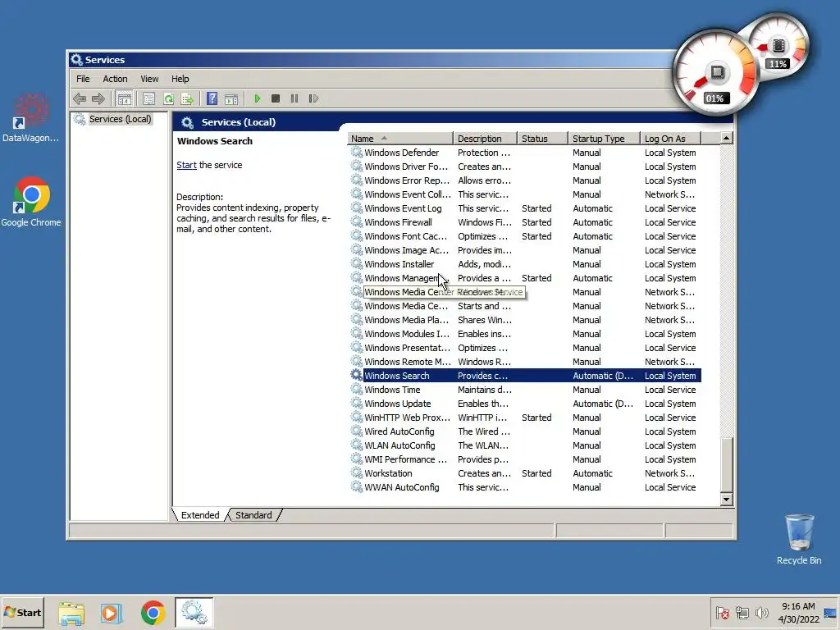840x630 pixels.
Task: Click the gear icon of Windows Search row
Action: pos(356,375)
